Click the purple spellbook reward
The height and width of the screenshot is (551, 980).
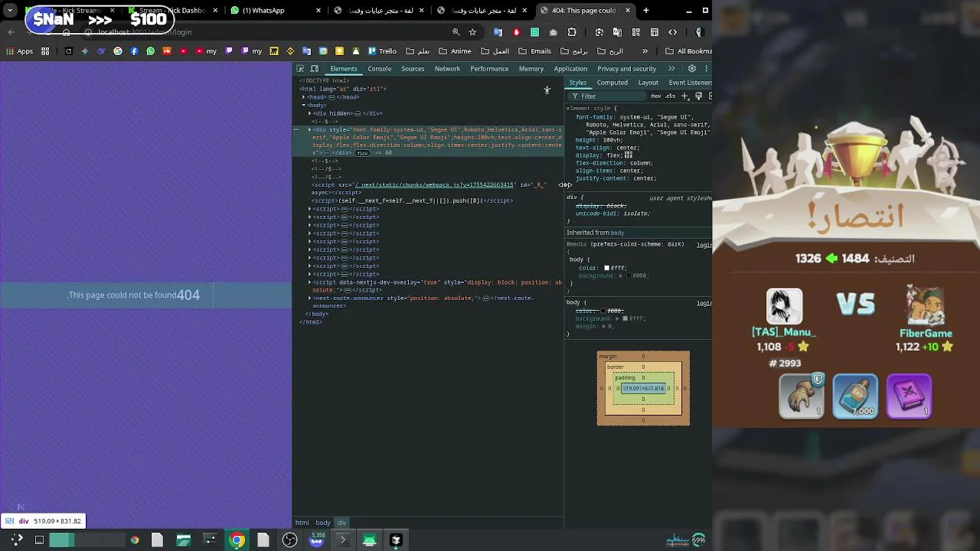(909, 396)
